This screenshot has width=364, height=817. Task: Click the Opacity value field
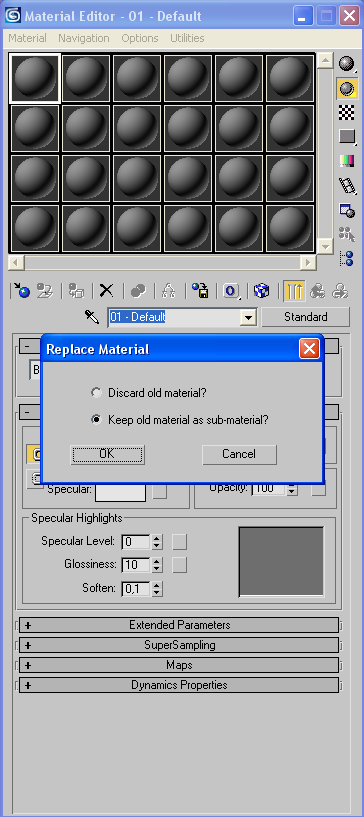click(269, 489)
